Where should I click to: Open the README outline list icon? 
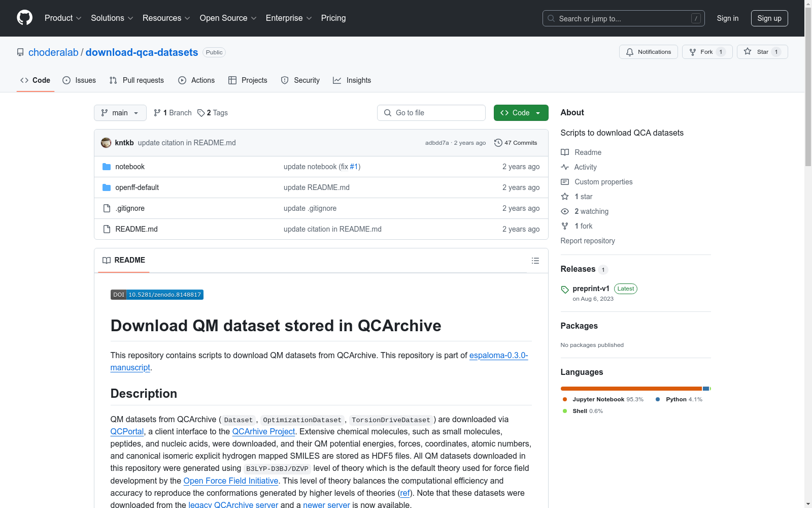click(535, 261)
